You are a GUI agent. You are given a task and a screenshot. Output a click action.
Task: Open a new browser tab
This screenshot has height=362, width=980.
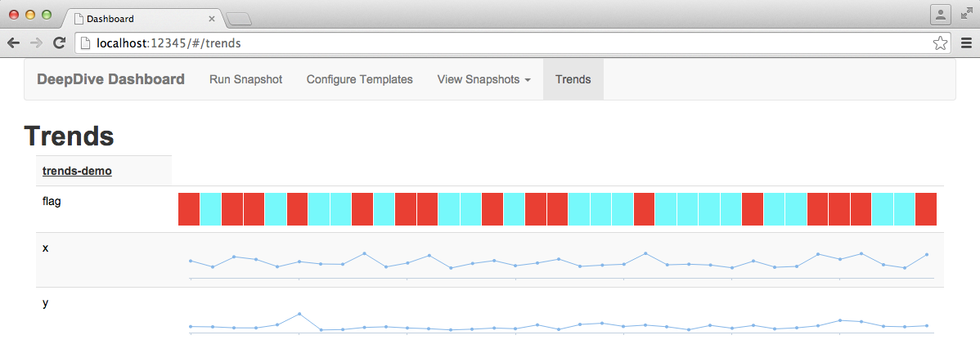coord(239,19)
